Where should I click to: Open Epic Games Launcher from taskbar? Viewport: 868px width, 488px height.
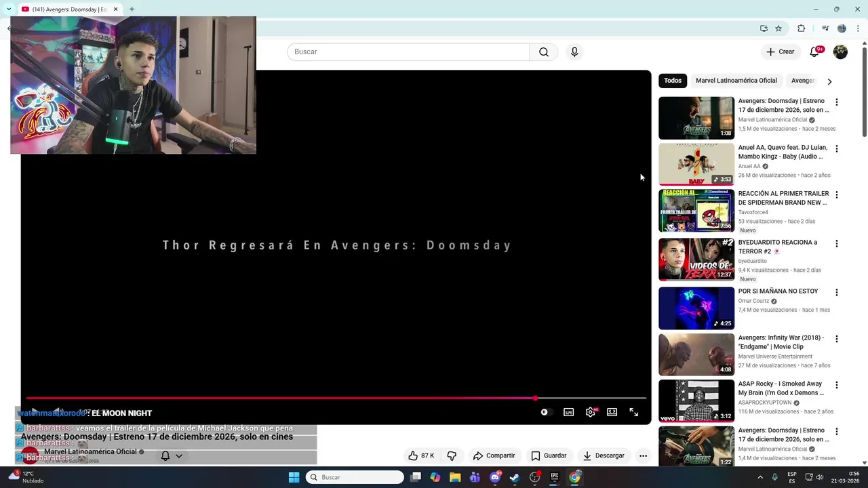554,477
